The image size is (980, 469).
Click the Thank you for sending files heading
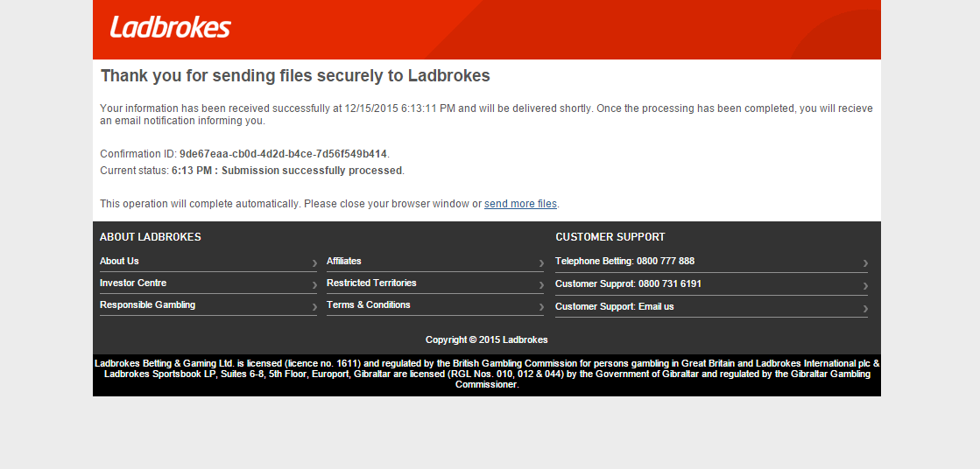(x=295, y=75)
